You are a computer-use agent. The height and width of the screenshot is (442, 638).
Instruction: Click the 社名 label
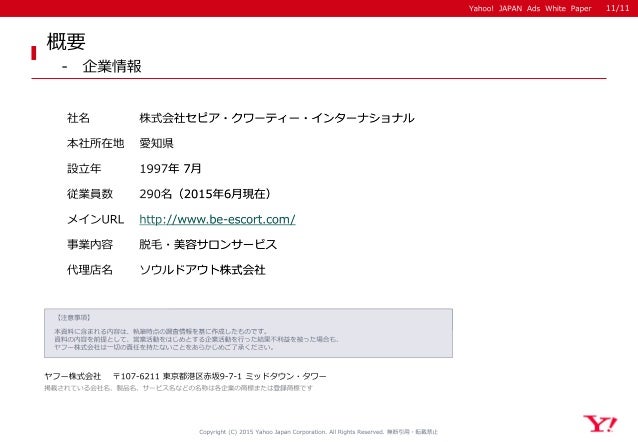click(78, 118)
